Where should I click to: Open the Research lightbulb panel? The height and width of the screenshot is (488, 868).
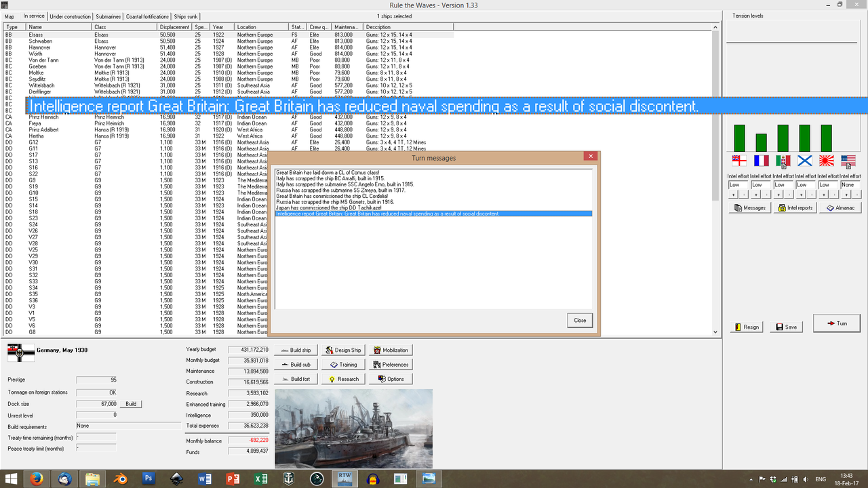click(x=342, y=378)
